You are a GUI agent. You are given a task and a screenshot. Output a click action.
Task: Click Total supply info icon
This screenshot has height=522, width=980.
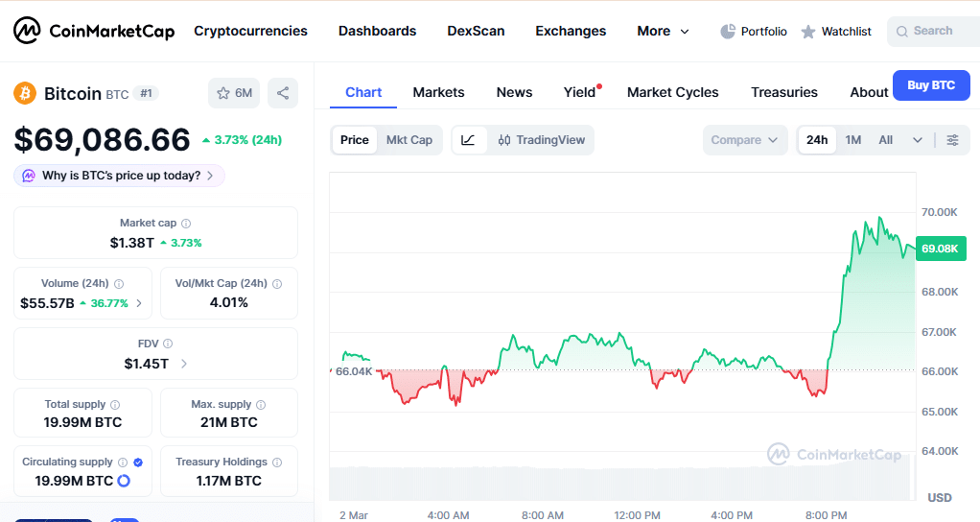click(115, 405)
